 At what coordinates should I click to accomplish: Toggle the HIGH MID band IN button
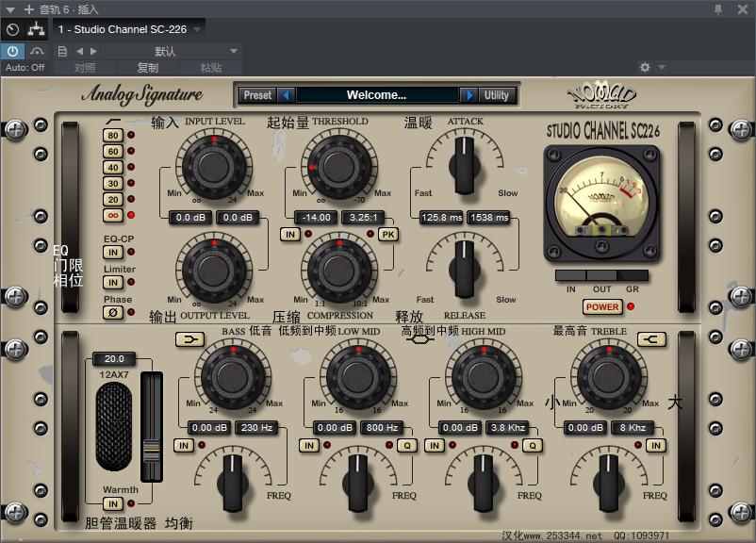435,446
